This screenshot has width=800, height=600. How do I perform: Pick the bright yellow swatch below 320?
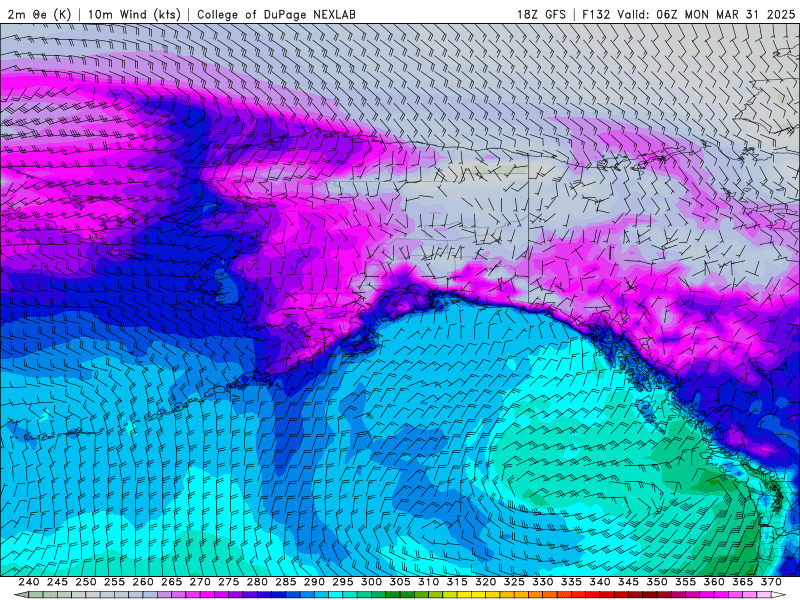pyautogui.click(x=479, y=595)
